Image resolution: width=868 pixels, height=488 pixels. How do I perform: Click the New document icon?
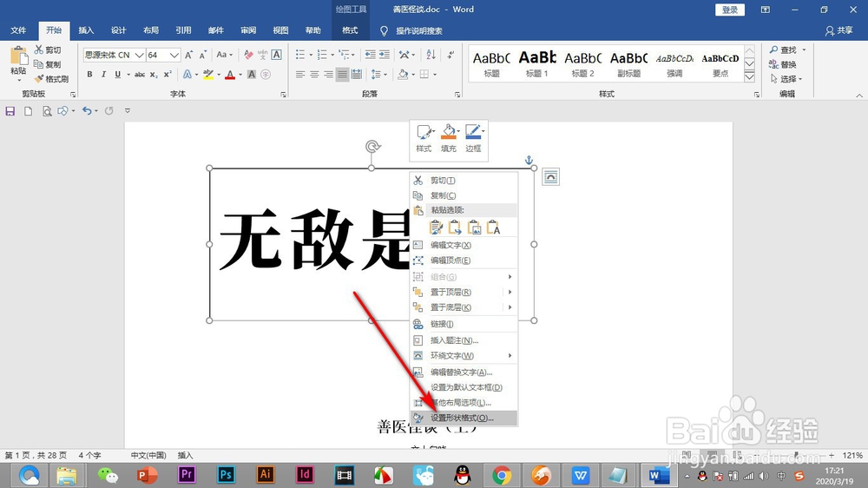(28, 111)
